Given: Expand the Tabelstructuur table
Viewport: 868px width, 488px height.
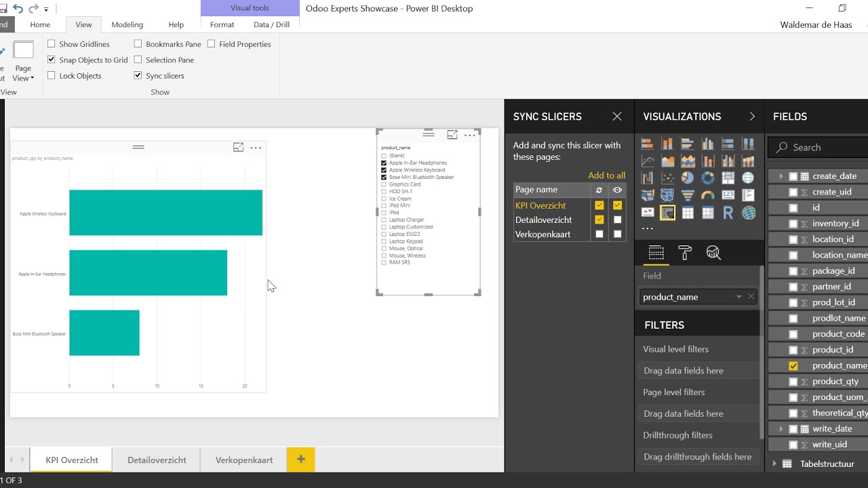Looking at the screenshot, I should (774, 464).
